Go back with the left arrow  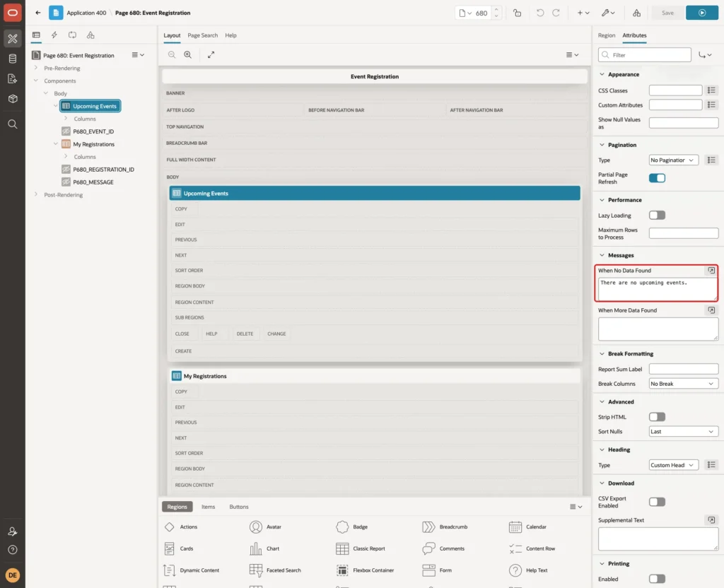(x=38, y=13)
